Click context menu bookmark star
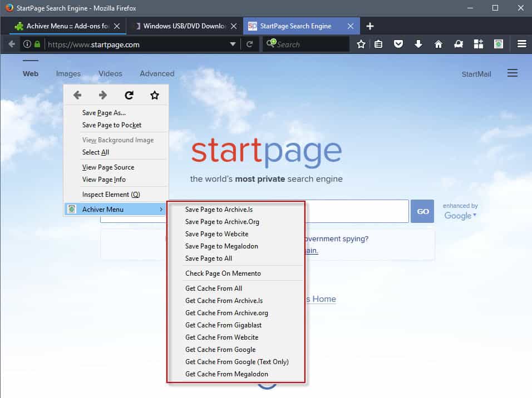 tap(155, 95)
